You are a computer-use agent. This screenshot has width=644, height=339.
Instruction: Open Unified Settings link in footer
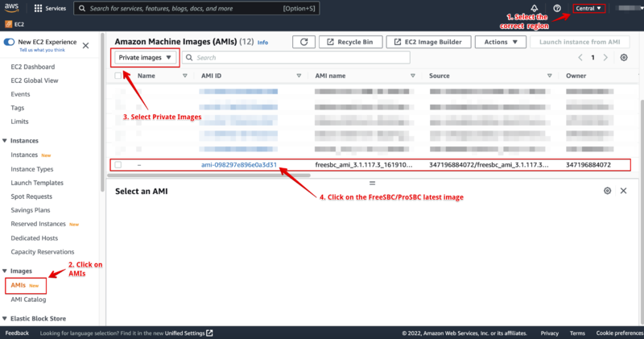point(189,333)
